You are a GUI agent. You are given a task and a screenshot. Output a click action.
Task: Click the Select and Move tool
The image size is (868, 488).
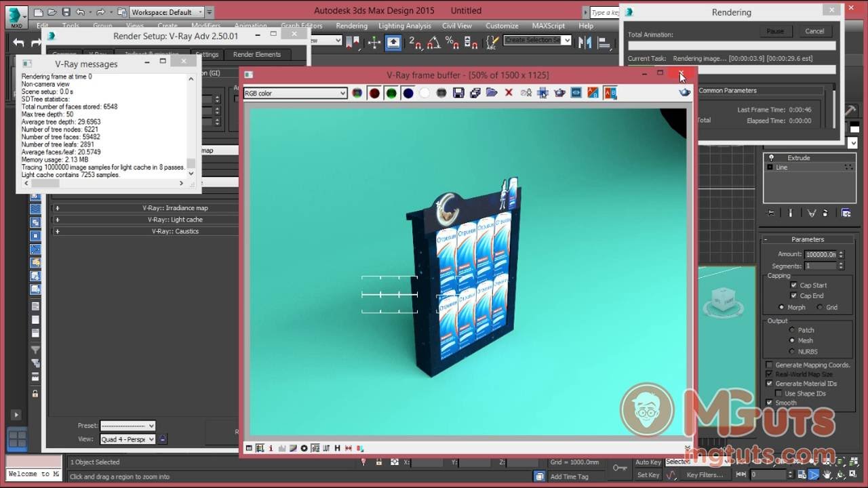tap(374, 42)
